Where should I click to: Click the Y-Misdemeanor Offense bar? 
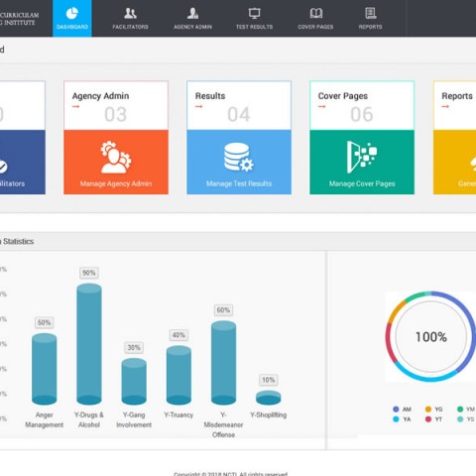[223, 363]
